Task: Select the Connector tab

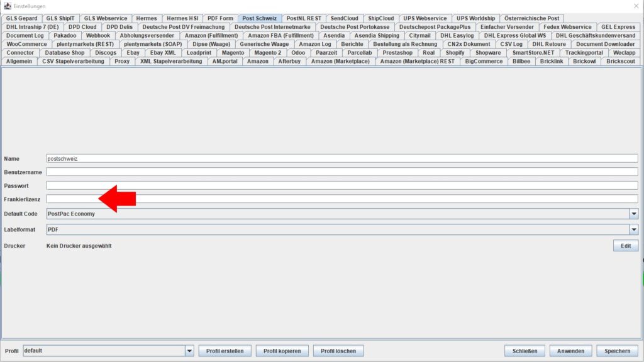Action: pos(20,53)
